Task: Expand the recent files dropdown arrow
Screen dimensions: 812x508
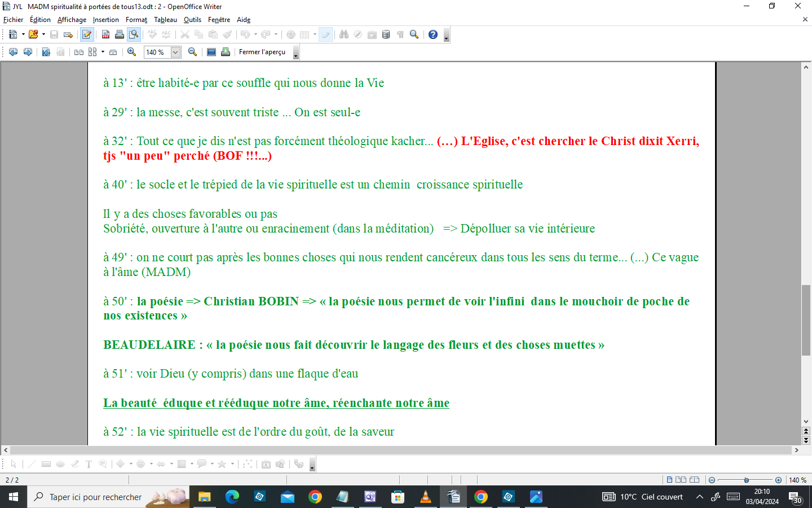Action: tap(43, 34)
